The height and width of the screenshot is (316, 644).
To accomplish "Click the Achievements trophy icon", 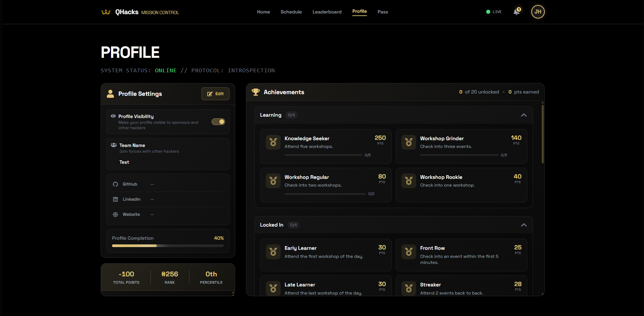I will (256, 92).
